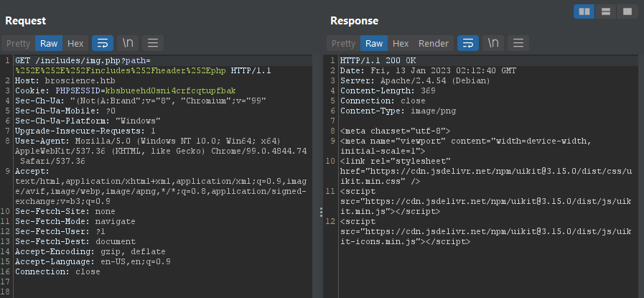
Task: Toggle word wrap icon in Request panel
Action: coord(103,43)
